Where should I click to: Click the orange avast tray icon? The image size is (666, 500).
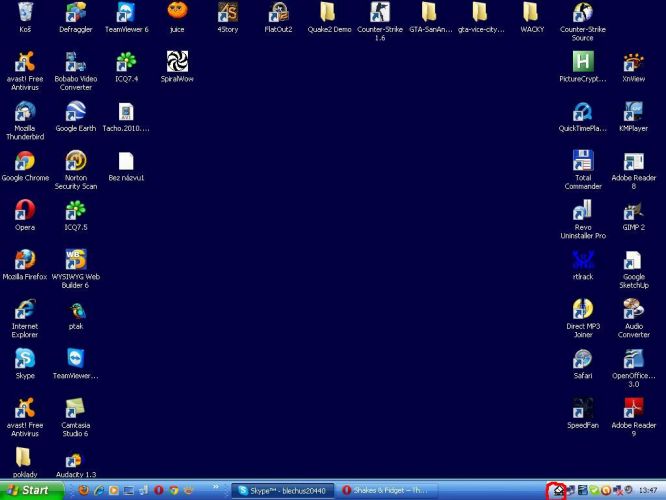pos(606,491)
